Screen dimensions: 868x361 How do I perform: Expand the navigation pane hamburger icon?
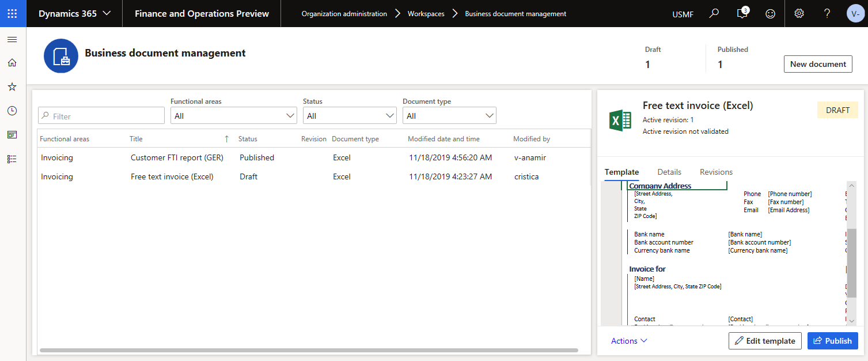(12, 39)
